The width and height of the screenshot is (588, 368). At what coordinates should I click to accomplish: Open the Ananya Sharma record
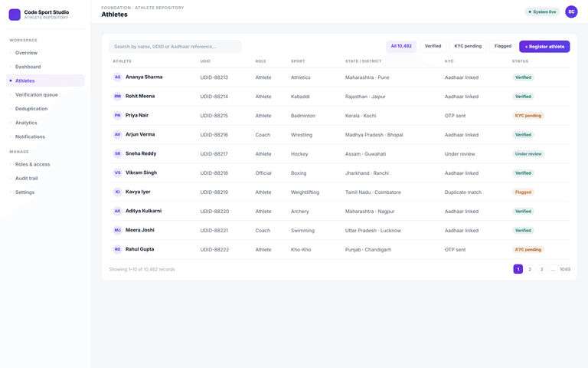339,77
